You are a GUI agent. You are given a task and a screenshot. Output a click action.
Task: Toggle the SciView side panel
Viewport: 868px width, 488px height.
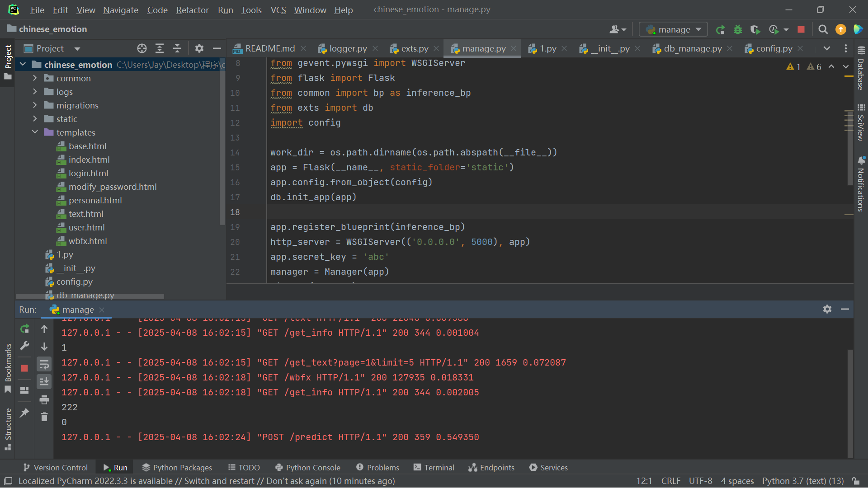(861, 122)
